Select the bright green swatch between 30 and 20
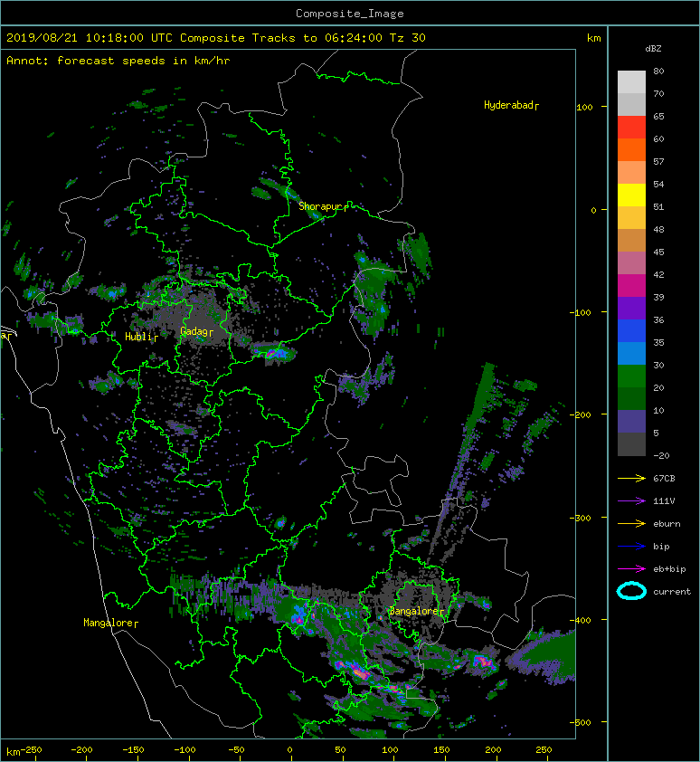The image size is (700, 762). [x=631, y=376]
